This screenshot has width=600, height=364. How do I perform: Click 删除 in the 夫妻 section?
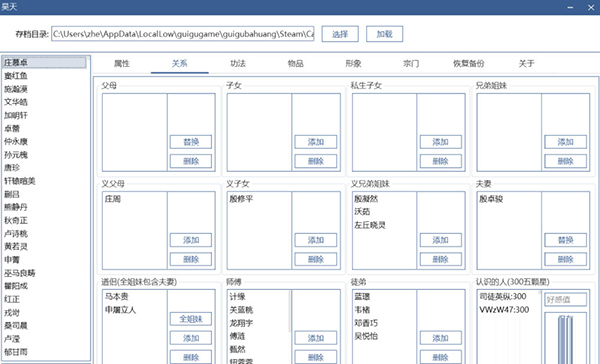pyautogui.click(x=565, y=259)
